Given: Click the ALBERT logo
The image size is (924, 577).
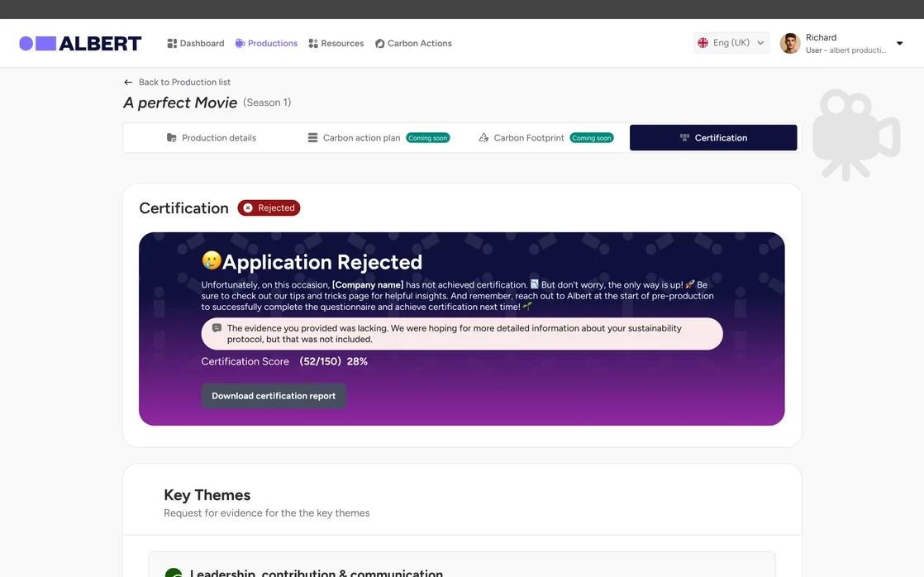Looking at the screenshot, I should (80, 43).
